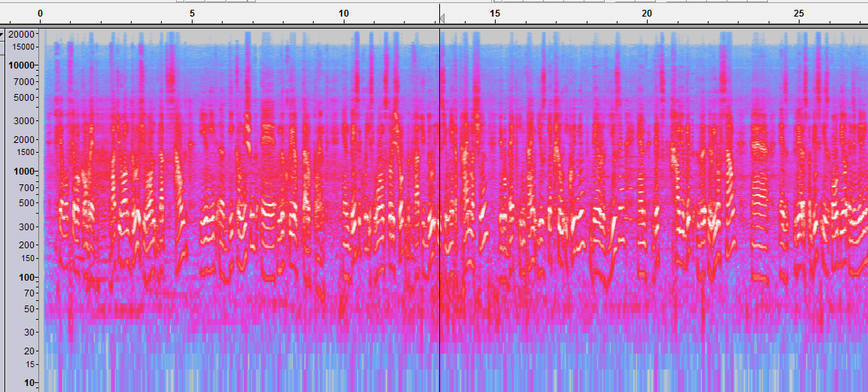Click the 5000 Hz frequency scale label

coord(24,98)
